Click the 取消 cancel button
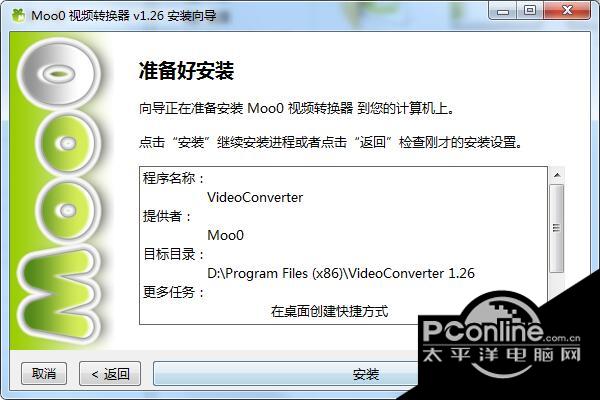600x400 pixels. point(44,373)
